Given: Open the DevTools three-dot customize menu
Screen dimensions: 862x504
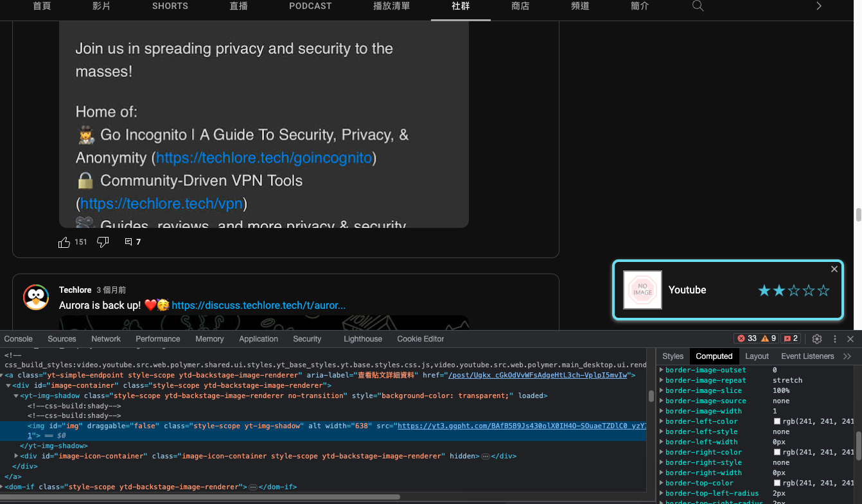Looking at the screenshot, I should tap(834, 338).
